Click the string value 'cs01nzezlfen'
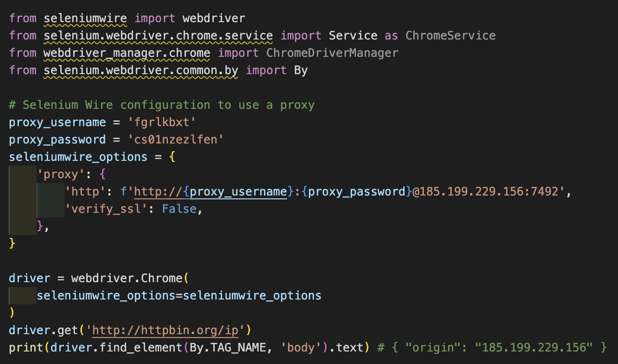The image size is (618, 364). (176, 140)
